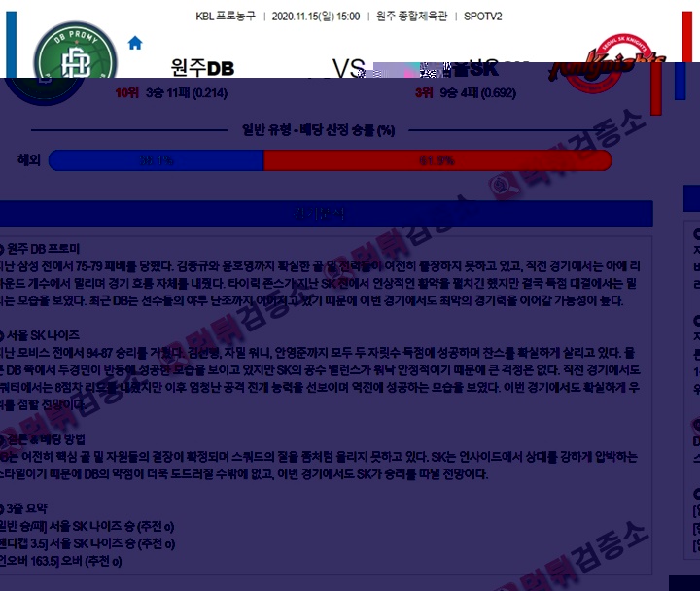Click the SK 3위 rank label
Viewport: 700px width, 591px height.
pyautogui.click(x=424, y=93)
